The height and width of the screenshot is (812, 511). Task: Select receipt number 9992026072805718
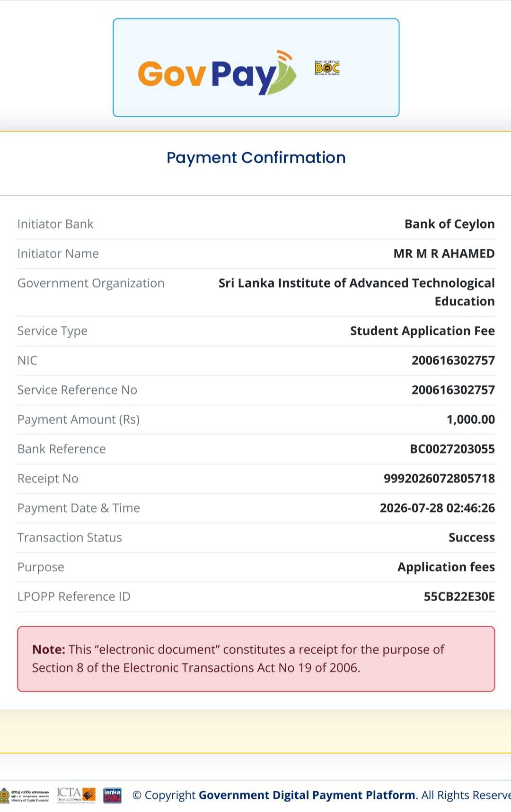tap(439, 479)
